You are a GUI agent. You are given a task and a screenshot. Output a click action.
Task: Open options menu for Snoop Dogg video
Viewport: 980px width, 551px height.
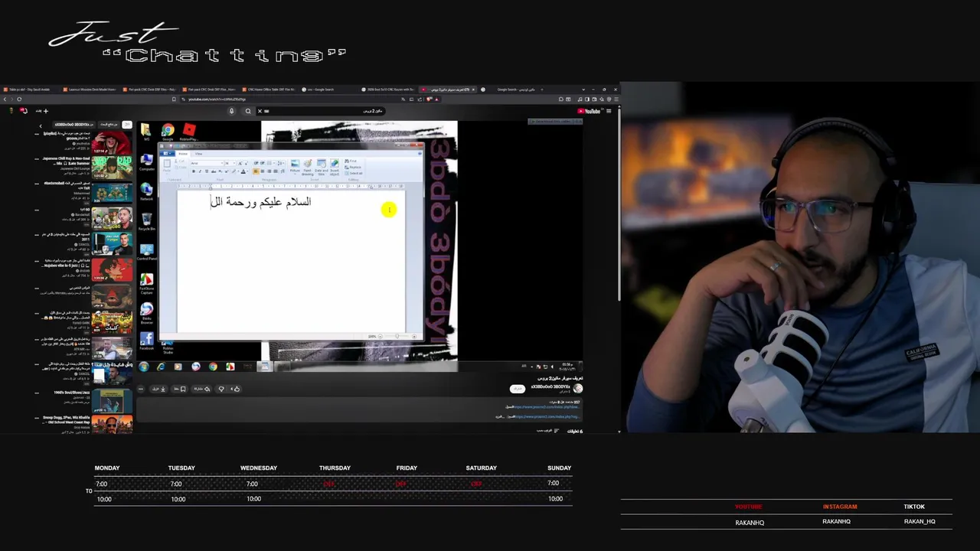click(37, 418)
